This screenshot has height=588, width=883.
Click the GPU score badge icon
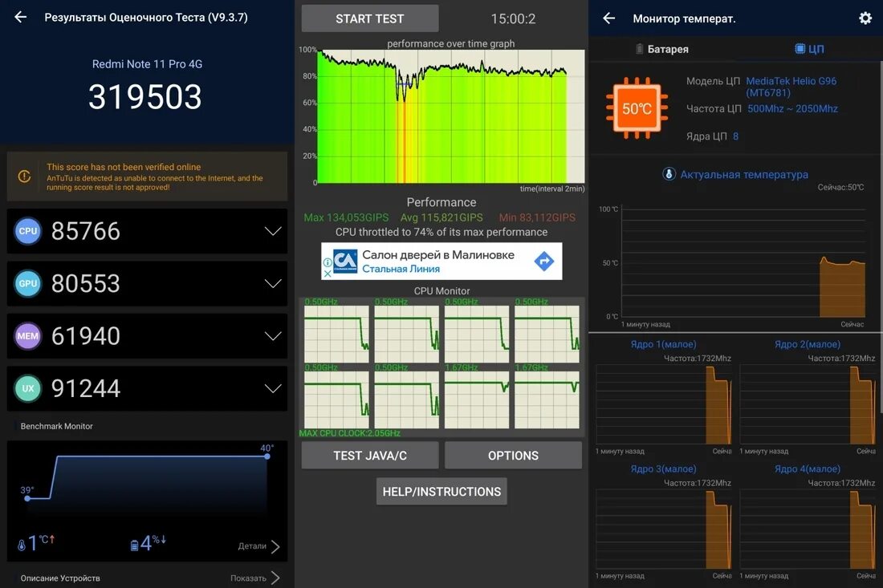[x=27, y=283]
